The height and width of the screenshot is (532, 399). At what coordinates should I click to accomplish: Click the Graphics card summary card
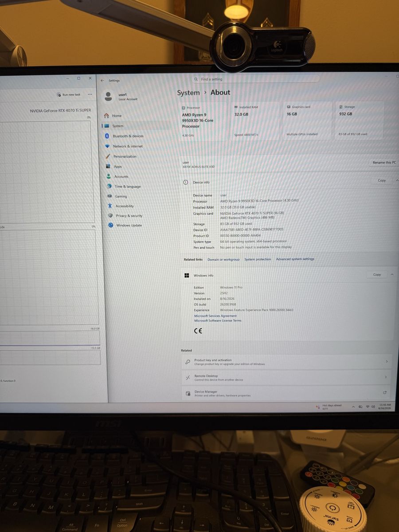point(307,121)
